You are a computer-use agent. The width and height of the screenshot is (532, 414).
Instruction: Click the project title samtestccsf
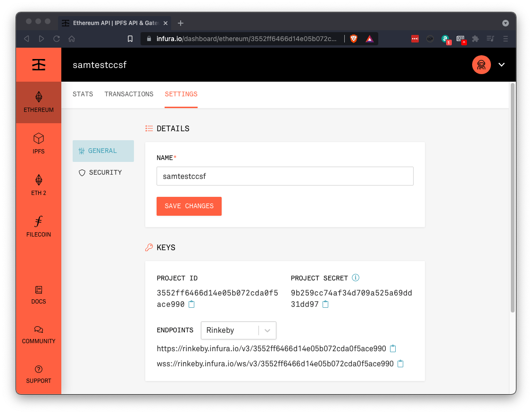(x=100, y=65)
